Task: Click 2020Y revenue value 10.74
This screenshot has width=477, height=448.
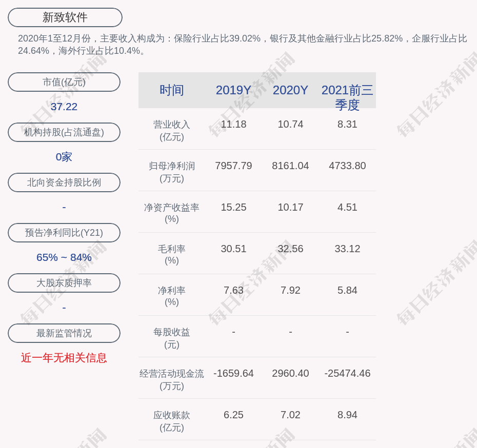Action: (x=290, y=125)
